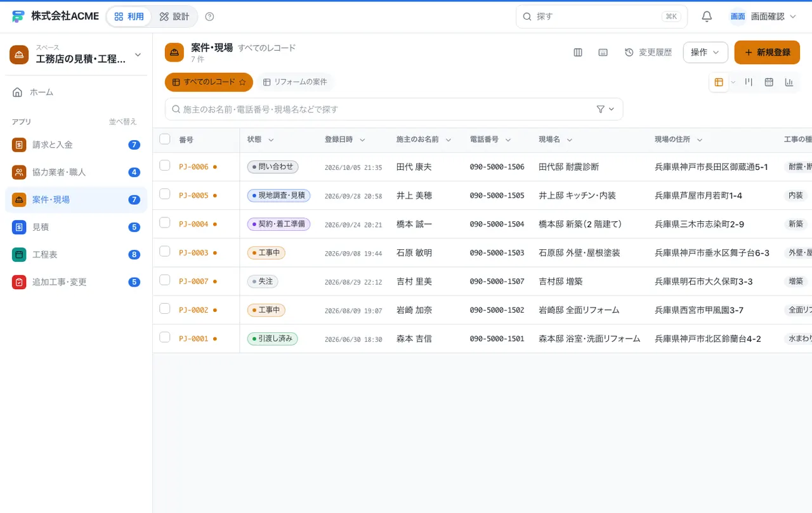Image resolution: width=812 pixels, height=513 pixels.
Task: Expand the space selector 工務店の見積・工程
Action: [76, 55]
